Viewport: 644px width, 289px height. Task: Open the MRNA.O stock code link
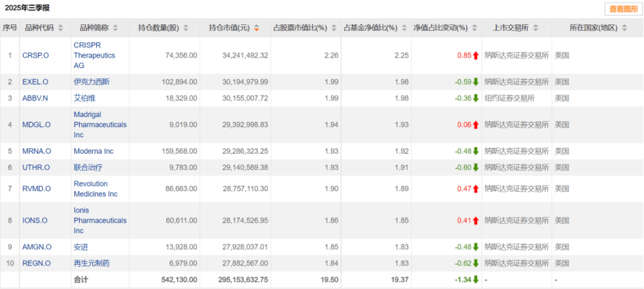(36, 151)
